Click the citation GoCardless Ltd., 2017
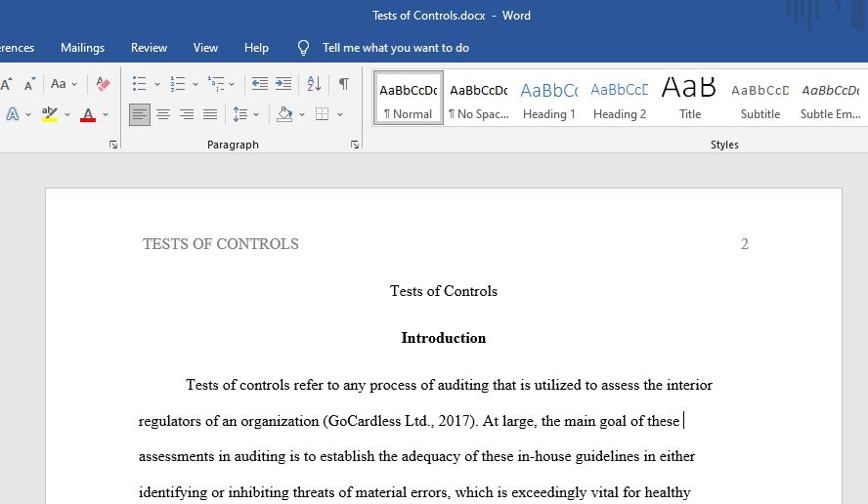Image resolution: width=868 pixels, height=504 pixels. tap(399, 421)
